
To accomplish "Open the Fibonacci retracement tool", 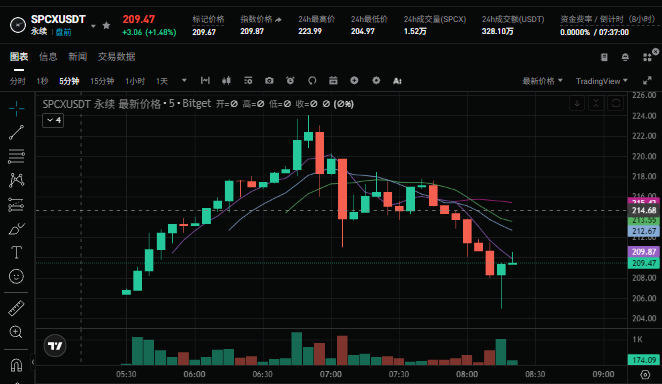I will [16, 157].
